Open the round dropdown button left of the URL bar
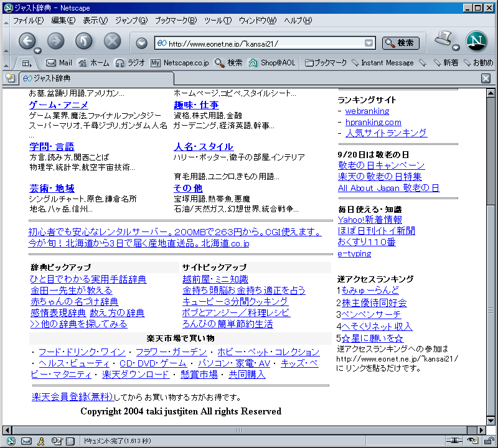 [x=142, y=43]
